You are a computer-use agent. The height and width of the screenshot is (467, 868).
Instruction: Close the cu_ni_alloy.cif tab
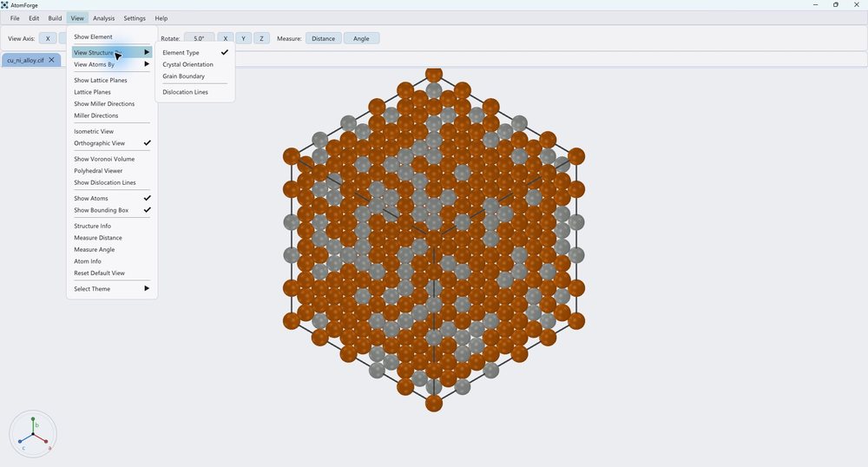click(51, 60)
